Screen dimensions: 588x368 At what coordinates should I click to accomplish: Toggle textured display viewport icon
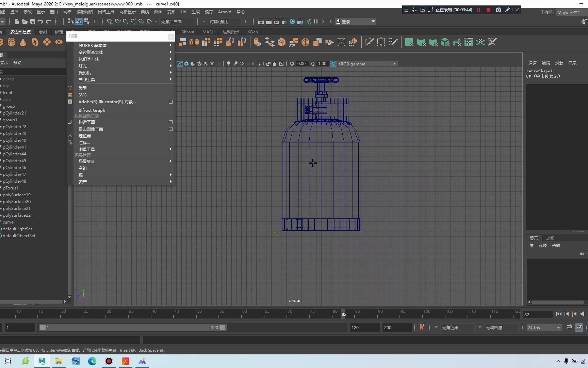(206, 64)
